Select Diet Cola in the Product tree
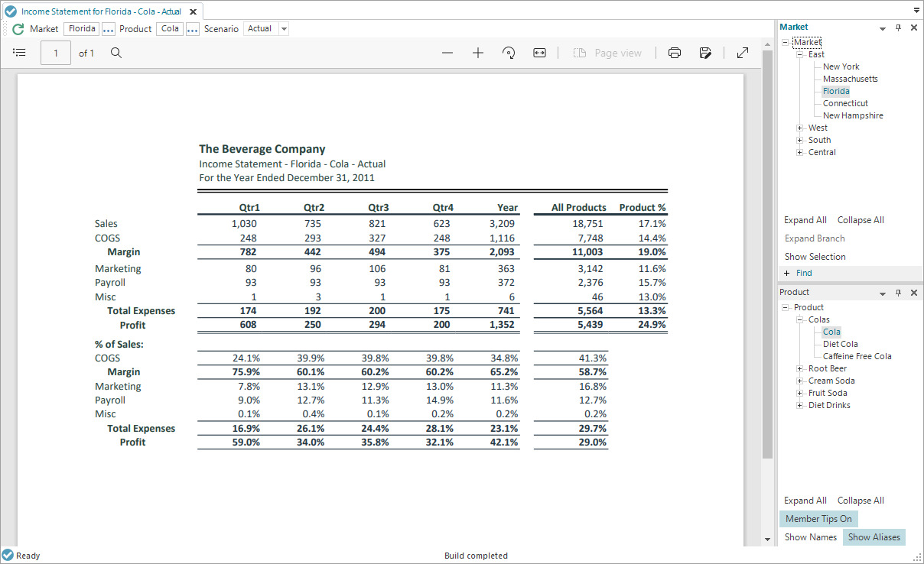The image size is (924, 564). 840,344
